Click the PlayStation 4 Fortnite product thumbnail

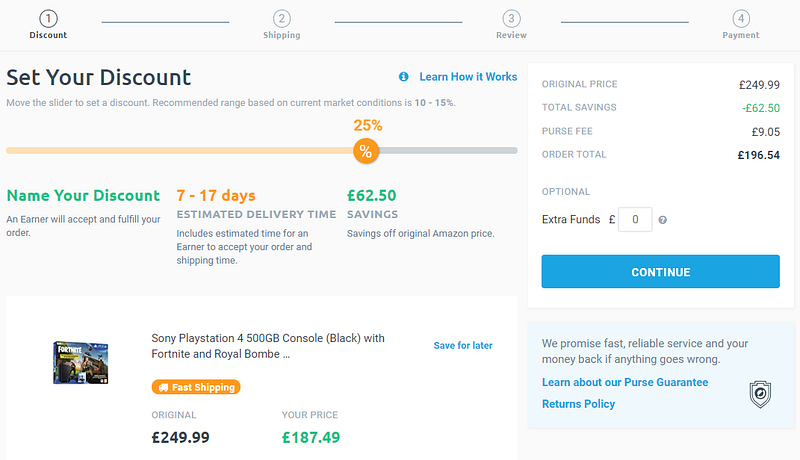click(x=81, y=362)
